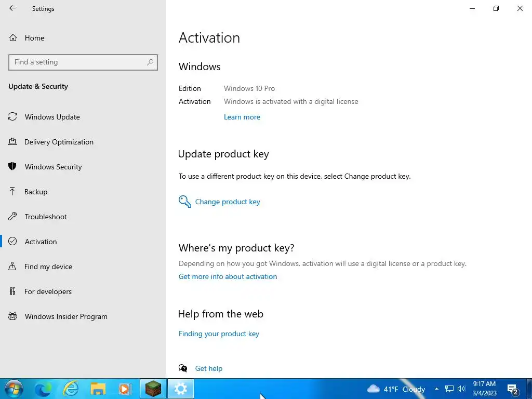Click the Home house icon
This screenshot has width=532, height=399.
tap(13, 37)
